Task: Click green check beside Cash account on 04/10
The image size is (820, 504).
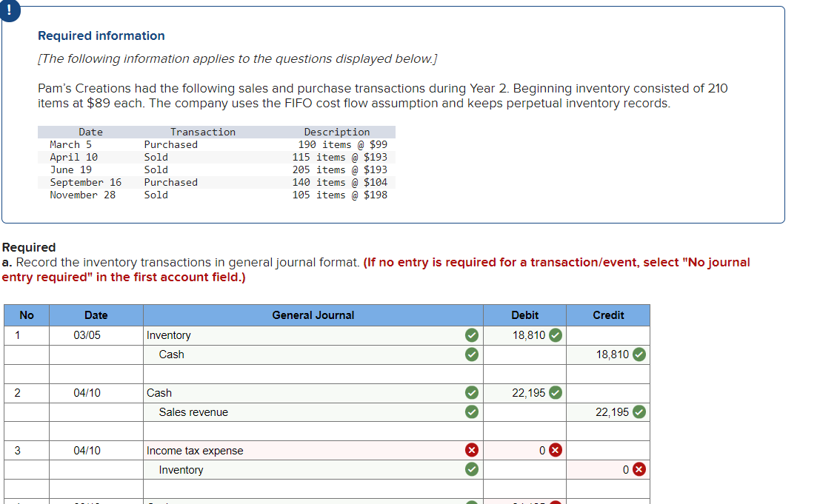Action: 471,393
